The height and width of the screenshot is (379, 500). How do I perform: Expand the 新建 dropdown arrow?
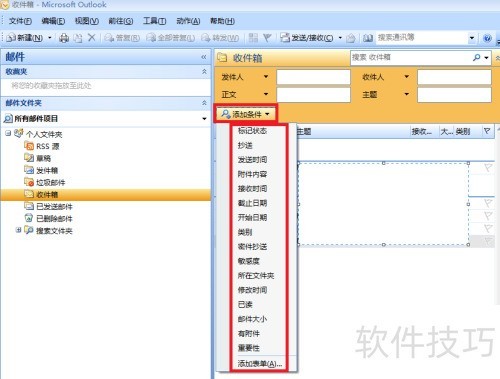coord(50,38)
